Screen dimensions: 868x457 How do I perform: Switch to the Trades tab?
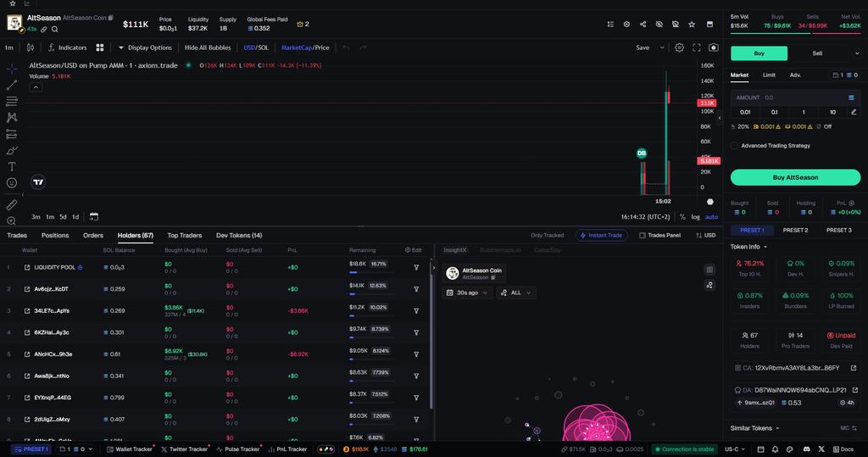click(17, 236)
